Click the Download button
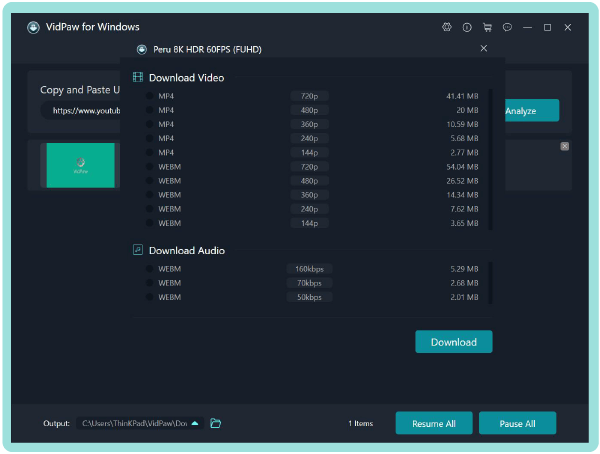 tap(454, 342)
